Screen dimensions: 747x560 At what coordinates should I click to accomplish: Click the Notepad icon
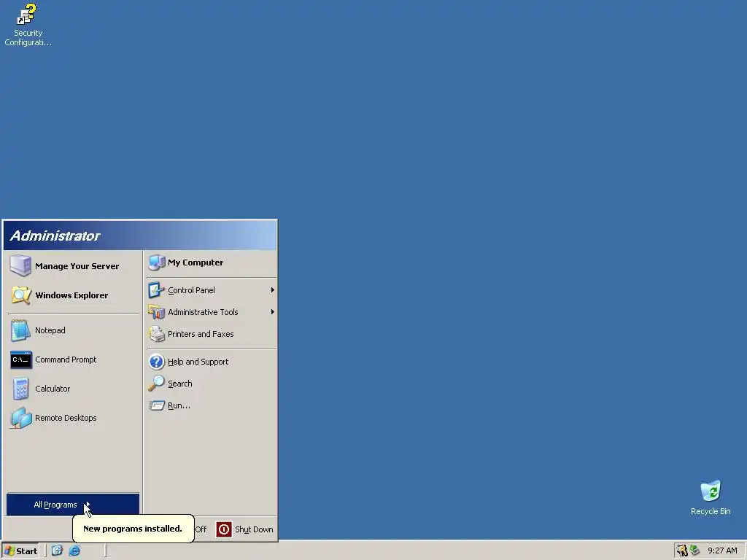20,330
